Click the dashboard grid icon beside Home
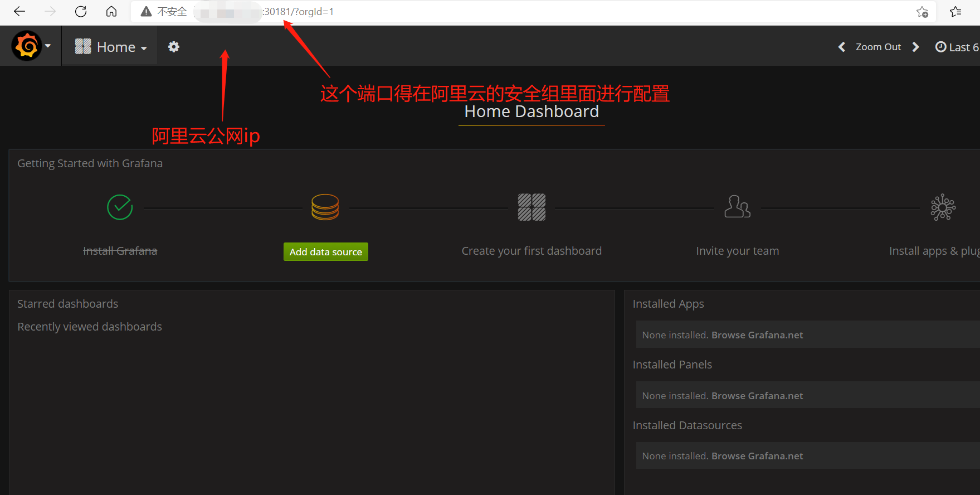This screenshot has width=980, height=495. coord(83,46)
